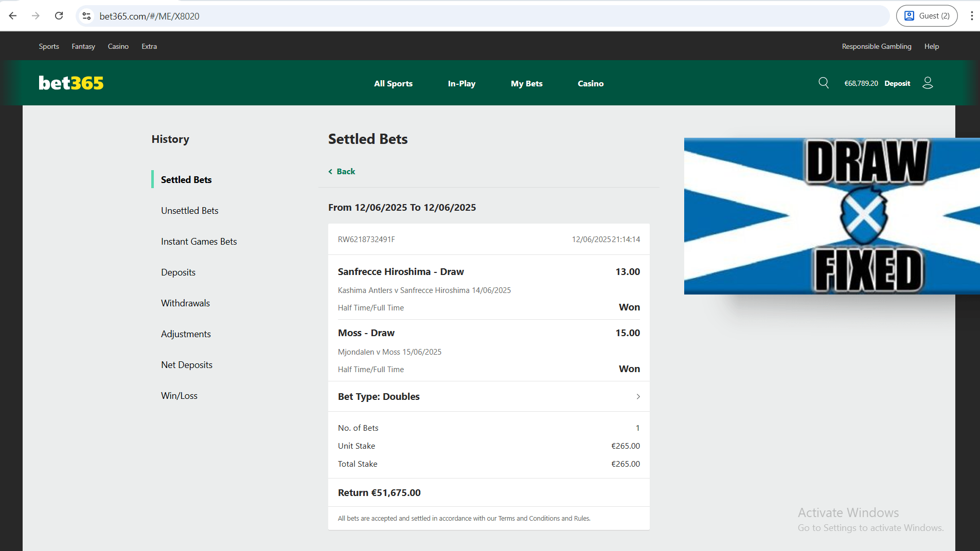Open the Sports top link

(x=49, y=46)
